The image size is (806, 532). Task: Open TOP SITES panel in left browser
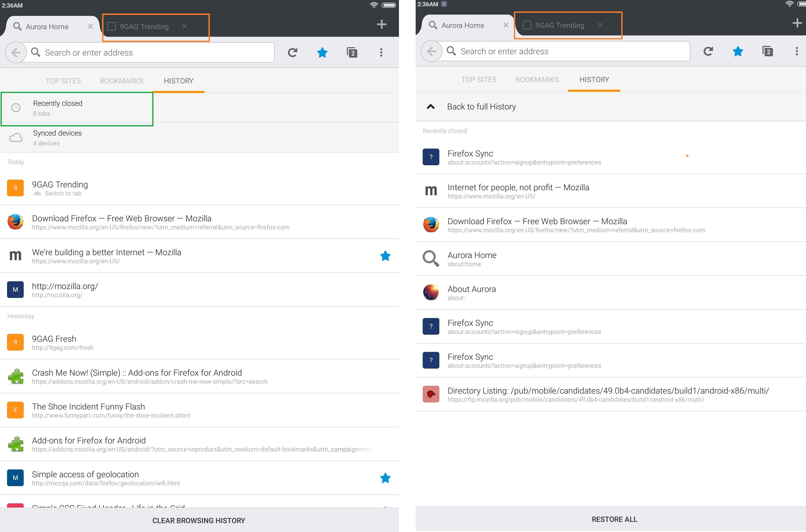click(x=63, y=81)
